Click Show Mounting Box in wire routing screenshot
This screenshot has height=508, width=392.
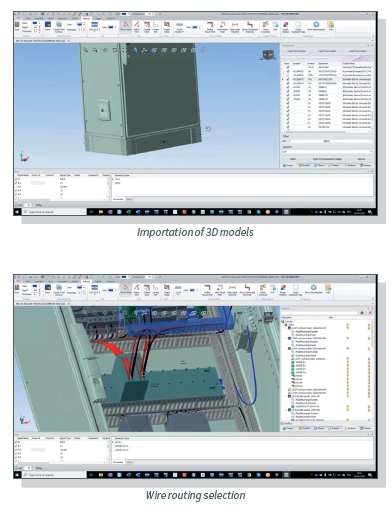coord(313,289)
